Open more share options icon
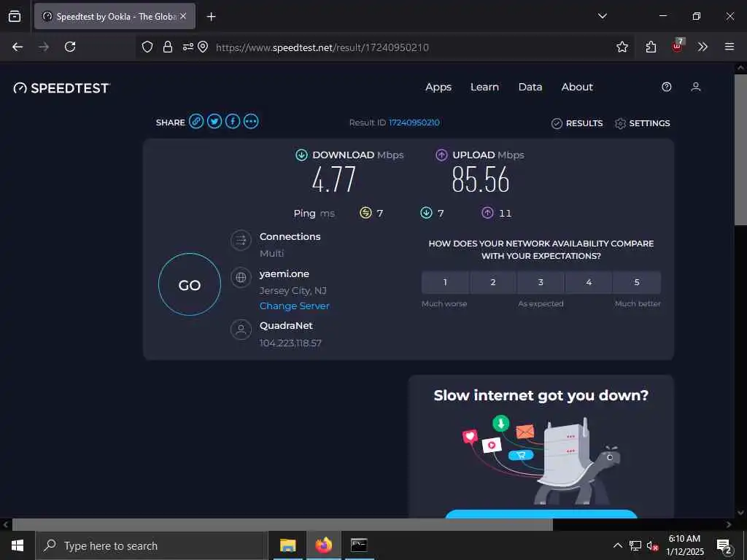The image size is (747, 560). click(x=251, y=122)
